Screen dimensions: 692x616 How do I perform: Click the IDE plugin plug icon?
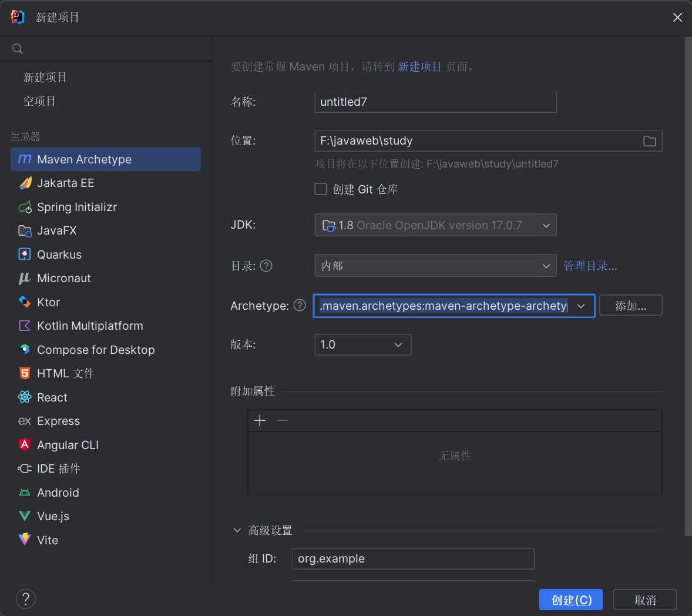(x=25, y=468)
